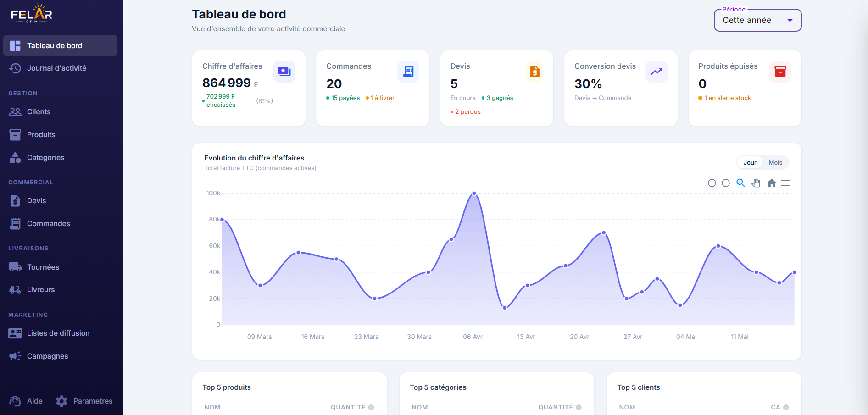
Task: Click the Journal d'activité history icon
Action: click(x=15, y=68)
